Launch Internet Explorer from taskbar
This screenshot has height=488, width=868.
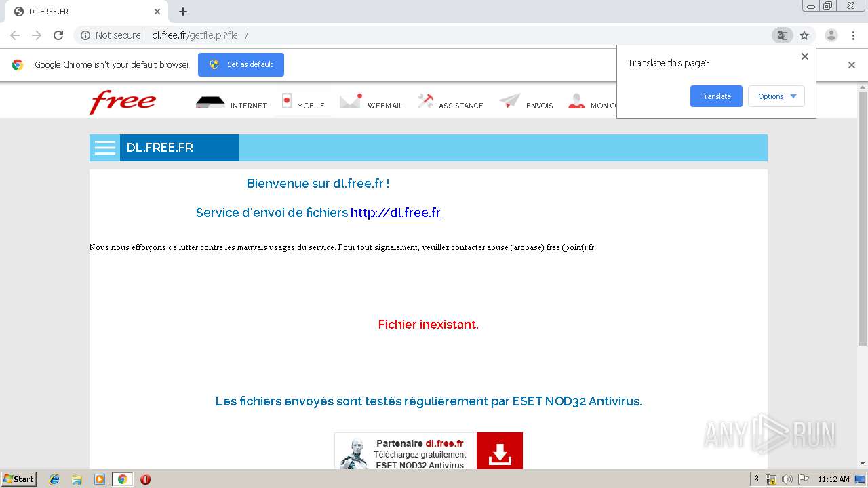pos(54,479)
